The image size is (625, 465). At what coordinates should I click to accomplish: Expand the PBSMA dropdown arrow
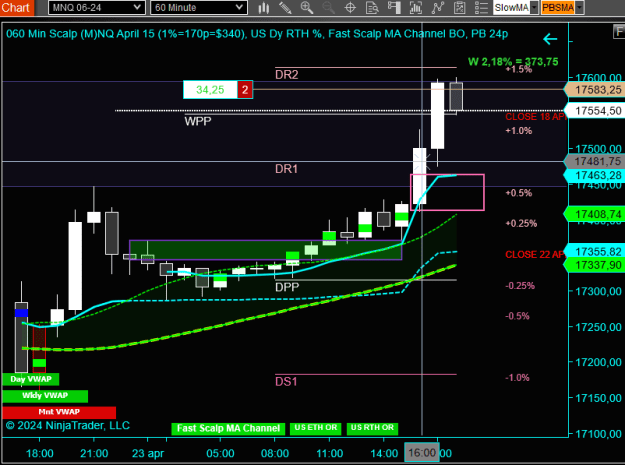pos(579,8)
